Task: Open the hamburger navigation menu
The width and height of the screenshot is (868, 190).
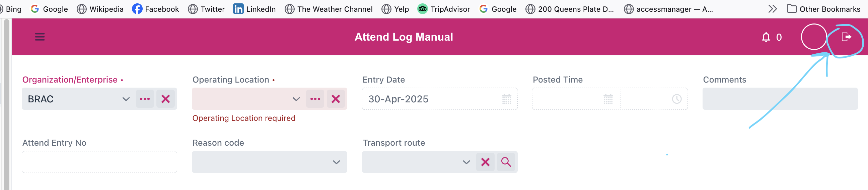Action: coord(40,37)
